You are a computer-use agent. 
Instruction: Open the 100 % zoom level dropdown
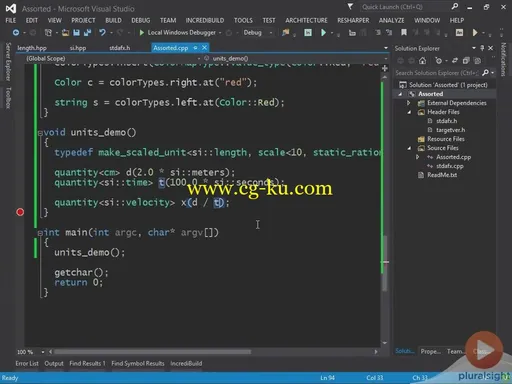43,352
